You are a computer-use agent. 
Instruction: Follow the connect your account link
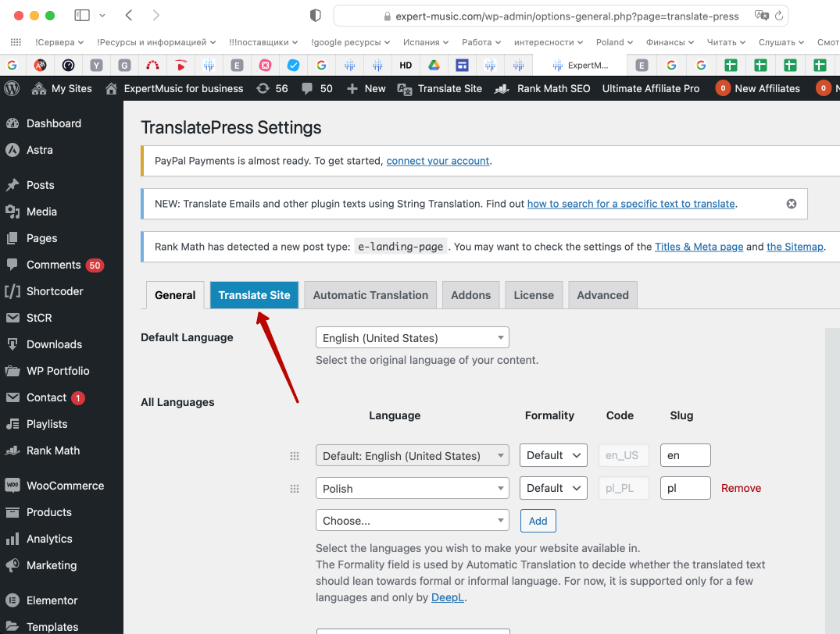438,161
